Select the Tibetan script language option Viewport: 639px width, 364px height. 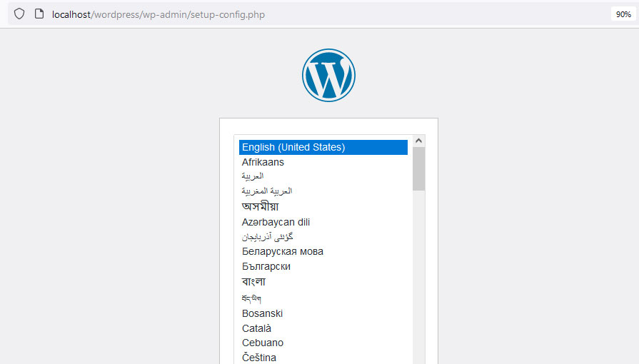[323, 298]
